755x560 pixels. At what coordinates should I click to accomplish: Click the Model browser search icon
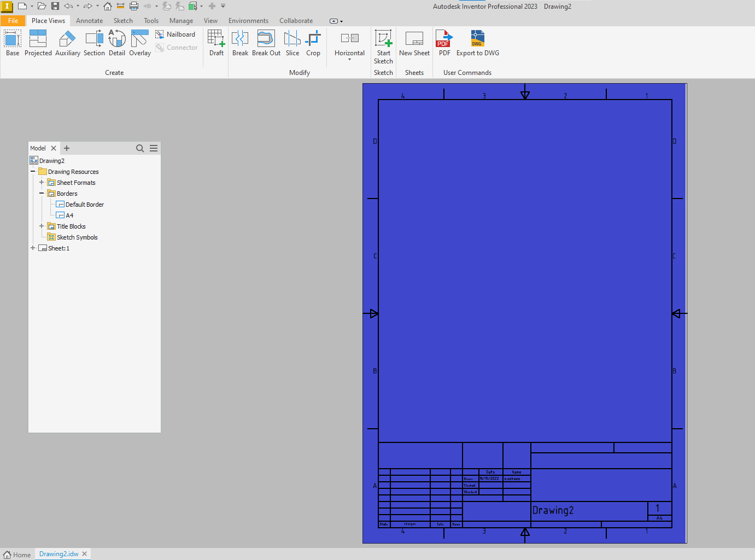tap(140, 148)
